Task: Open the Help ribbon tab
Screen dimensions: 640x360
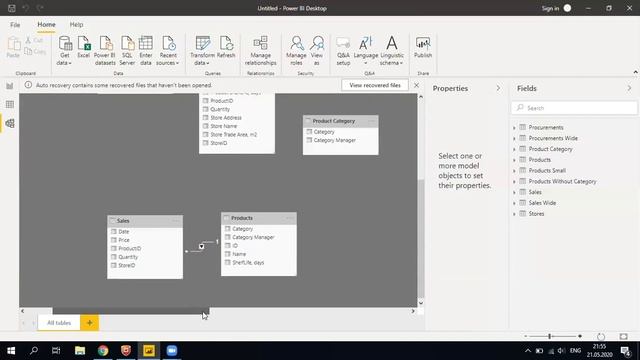Action: pyautogui.click(x=76, y=24)
